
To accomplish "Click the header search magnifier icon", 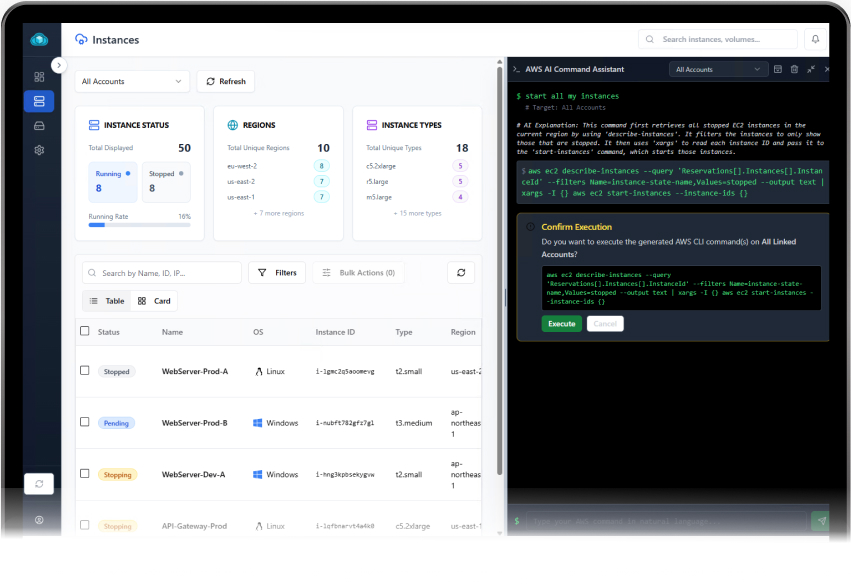I will (650, 39).
